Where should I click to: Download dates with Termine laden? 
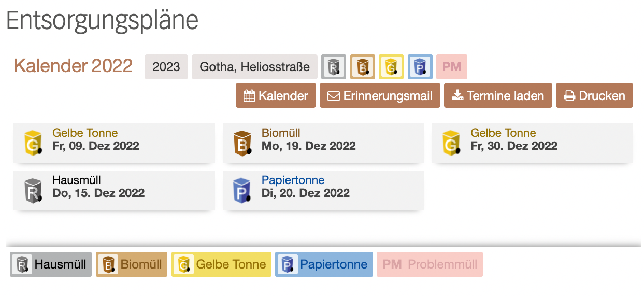[x=498, y=95]
